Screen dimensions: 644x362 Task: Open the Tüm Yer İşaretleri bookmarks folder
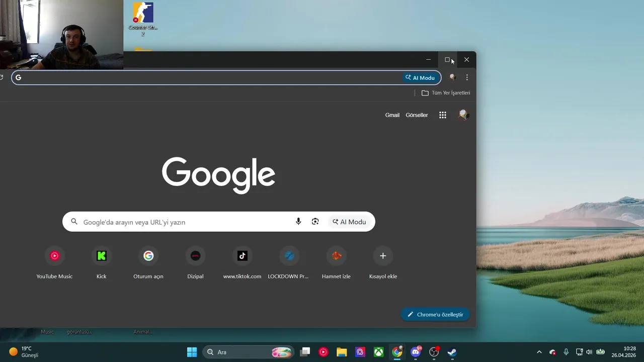[446, 93]
